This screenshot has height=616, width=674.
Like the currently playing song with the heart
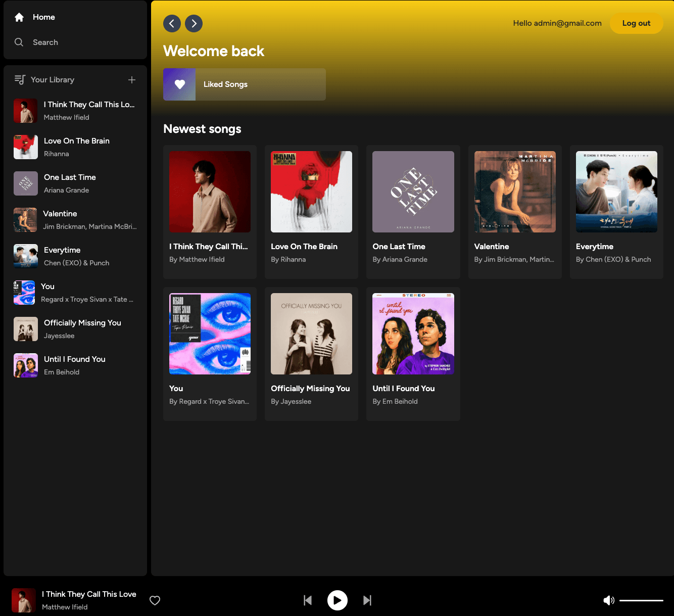click(155, 600)
